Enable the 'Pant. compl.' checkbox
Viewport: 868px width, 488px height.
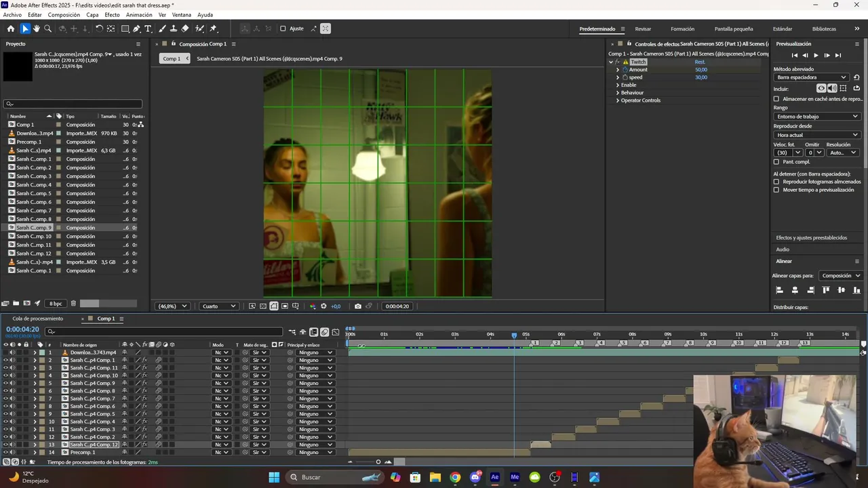(776, 162)
